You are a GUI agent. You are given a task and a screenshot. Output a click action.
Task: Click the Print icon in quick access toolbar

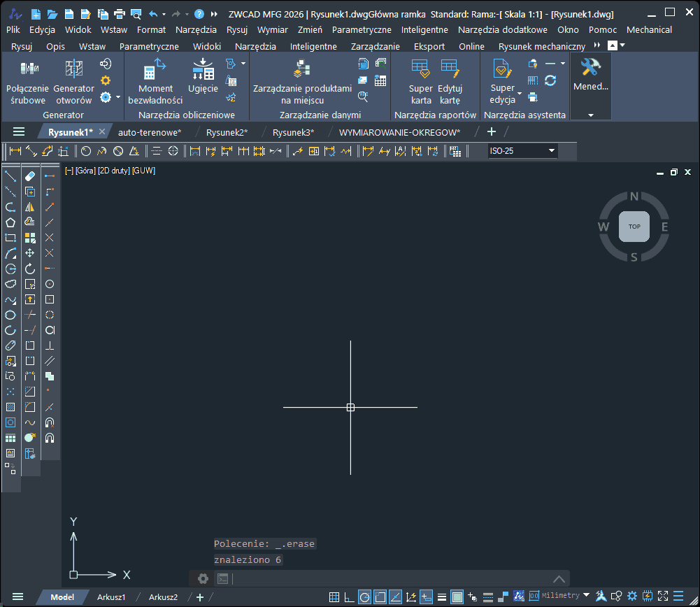tap(119, 14)
